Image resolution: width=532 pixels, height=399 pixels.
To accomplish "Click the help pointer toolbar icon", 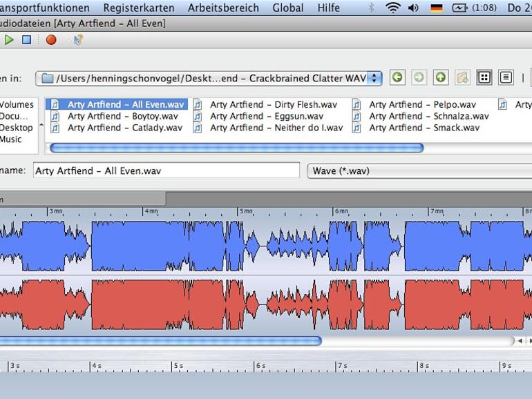I will click(77, 40).
